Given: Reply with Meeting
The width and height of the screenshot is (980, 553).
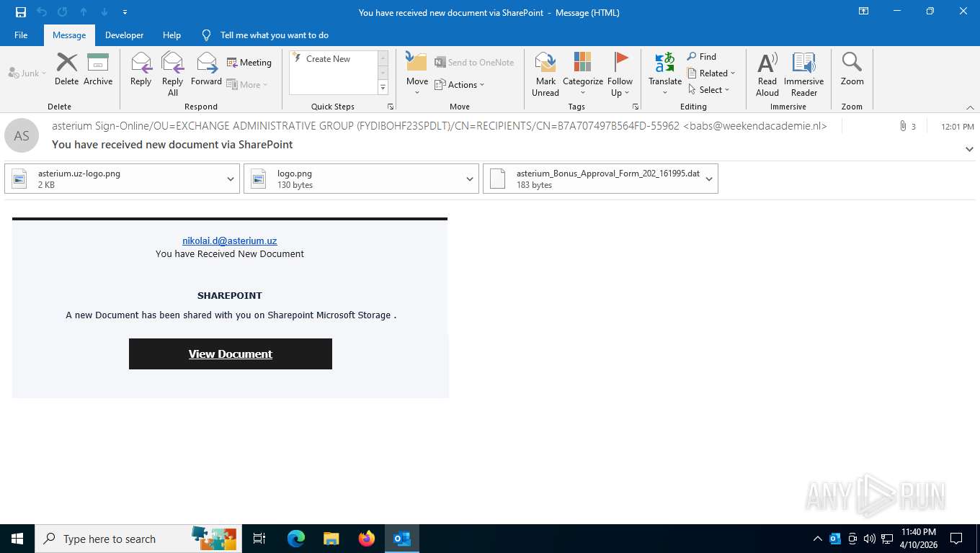Looking at the screenshot, I should [x=249, y=63].
